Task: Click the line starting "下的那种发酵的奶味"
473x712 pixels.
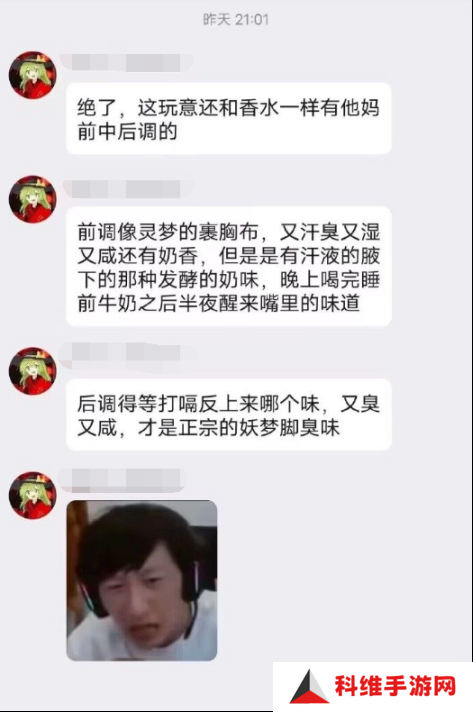Action: point(228,280)
